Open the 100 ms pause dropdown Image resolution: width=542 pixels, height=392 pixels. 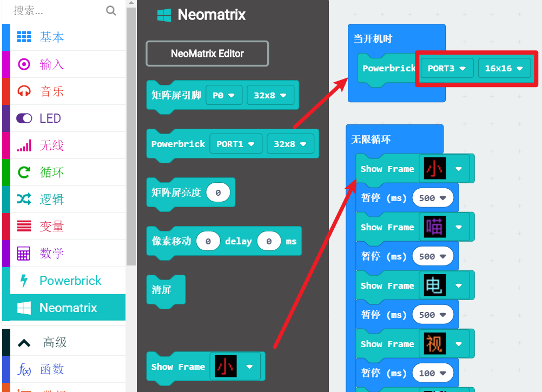coord(433,374)
